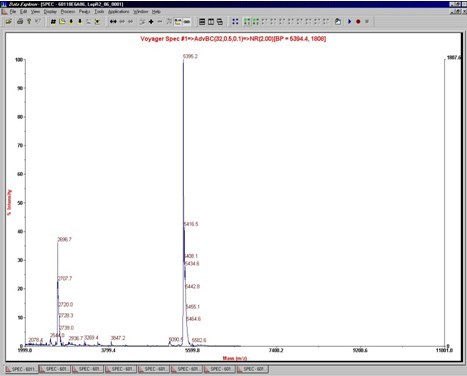Viewport: 467px width, 376px height.
Task: Click the double-arrow horizontal expand icon
Action: (113, 22)
